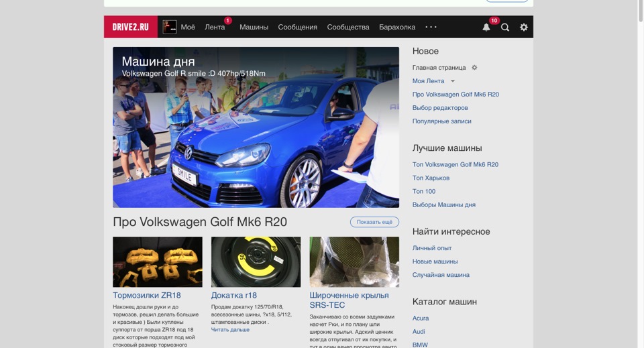Viewport: 644px width, 348px height.
Task: Click the Volkswagen Golf R smile caption
Action: click(193, 74)
